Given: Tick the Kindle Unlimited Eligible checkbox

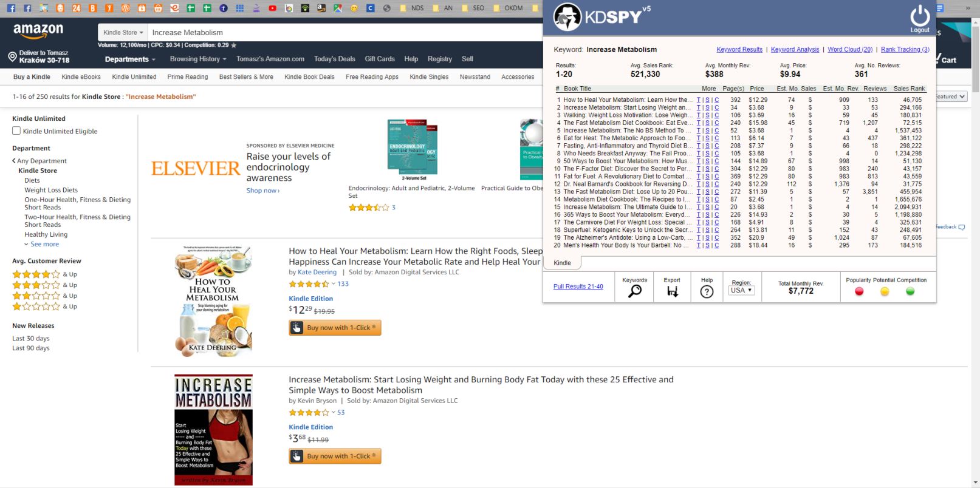Looking at the screenshot, I should pos(16,130).
